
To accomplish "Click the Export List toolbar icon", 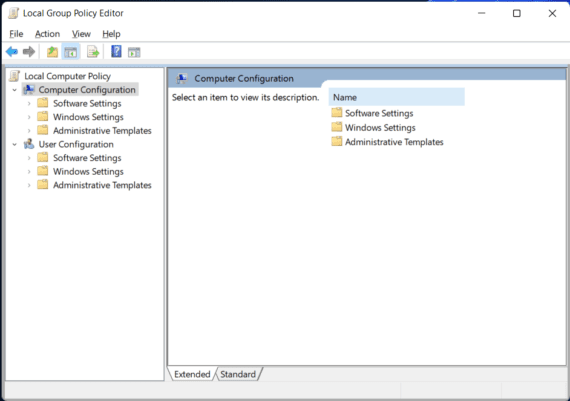I will [93, 52].
